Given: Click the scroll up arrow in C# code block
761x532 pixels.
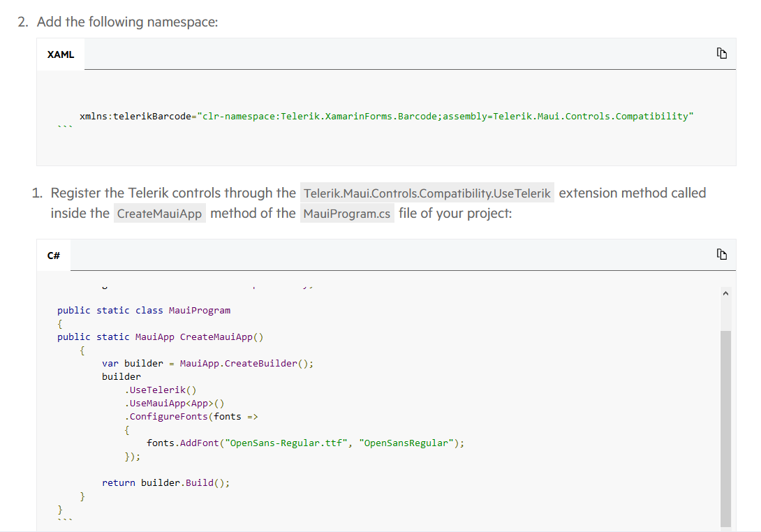Looking at the screenshot, I should pos(725,293).
